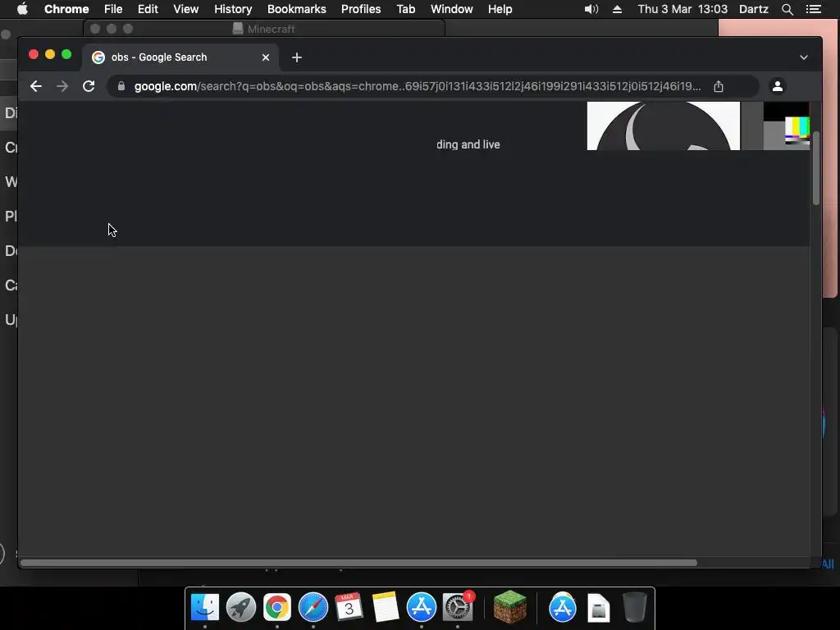Open Notification Center list icon
840x630 pixels.
click(814, 9)
